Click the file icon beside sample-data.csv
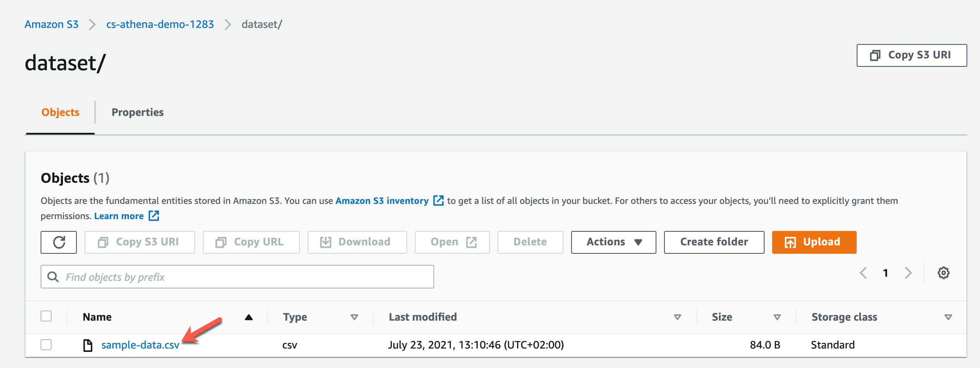 click(x=87, y=345)
